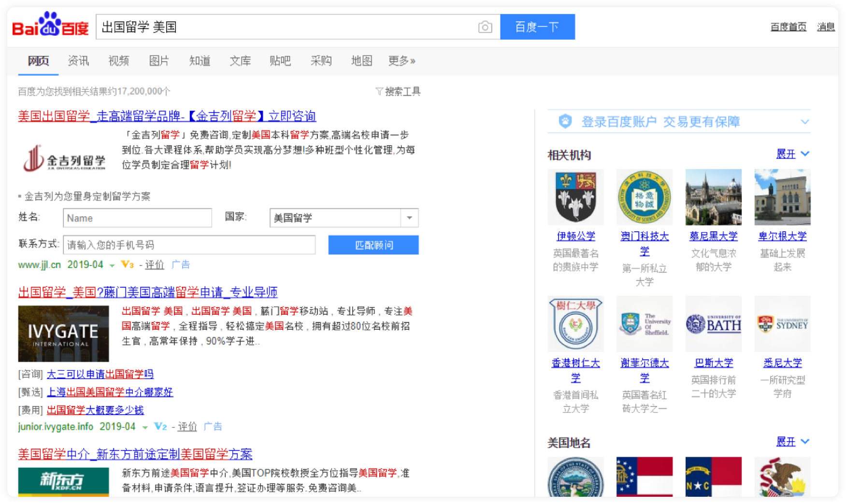Click the V3 credibility badge
The image size is (846, 504).
click(127, 265)
